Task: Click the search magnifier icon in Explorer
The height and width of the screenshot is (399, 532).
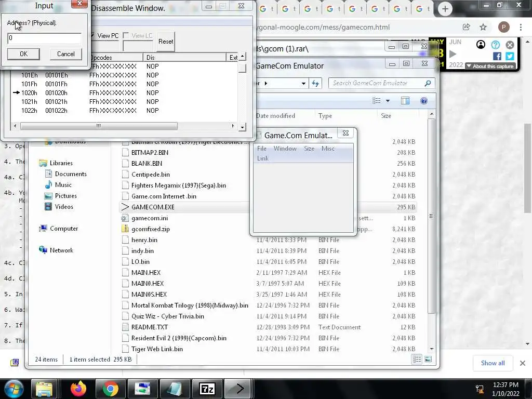Action: pos(428,83)
